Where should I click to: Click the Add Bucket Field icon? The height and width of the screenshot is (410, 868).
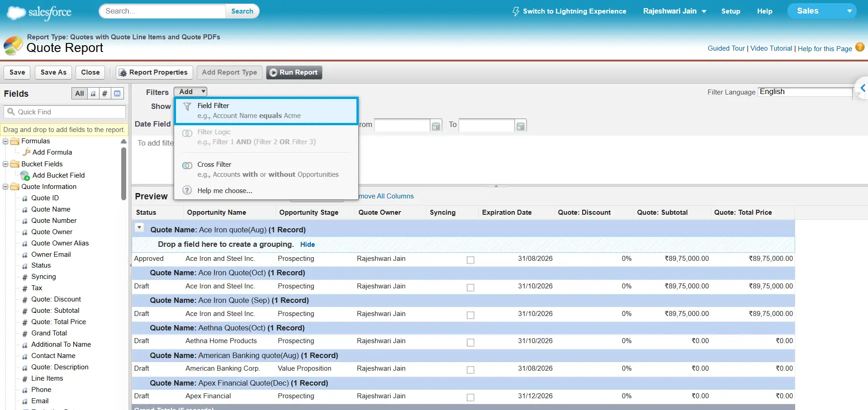coord(25,175)
